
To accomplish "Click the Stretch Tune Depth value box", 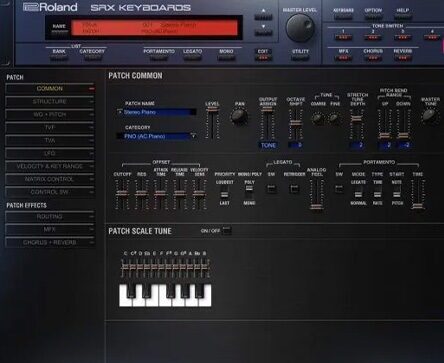I will 357,145.
